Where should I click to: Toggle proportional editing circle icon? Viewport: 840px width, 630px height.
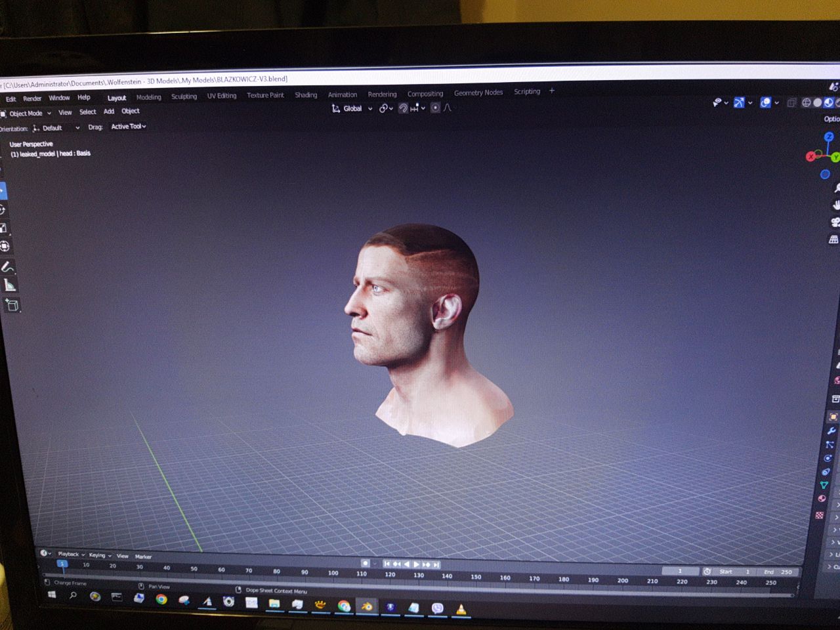pos(435,108)
